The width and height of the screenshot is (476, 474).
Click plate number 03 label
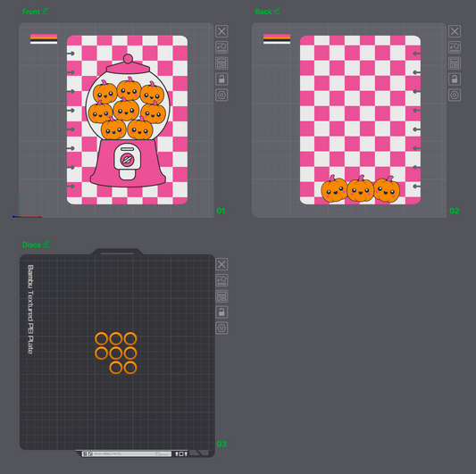(x=221, y=444)
